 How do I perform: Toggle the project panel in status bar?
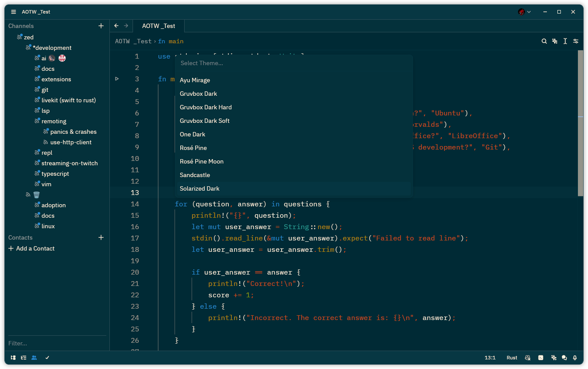[14, 358]
